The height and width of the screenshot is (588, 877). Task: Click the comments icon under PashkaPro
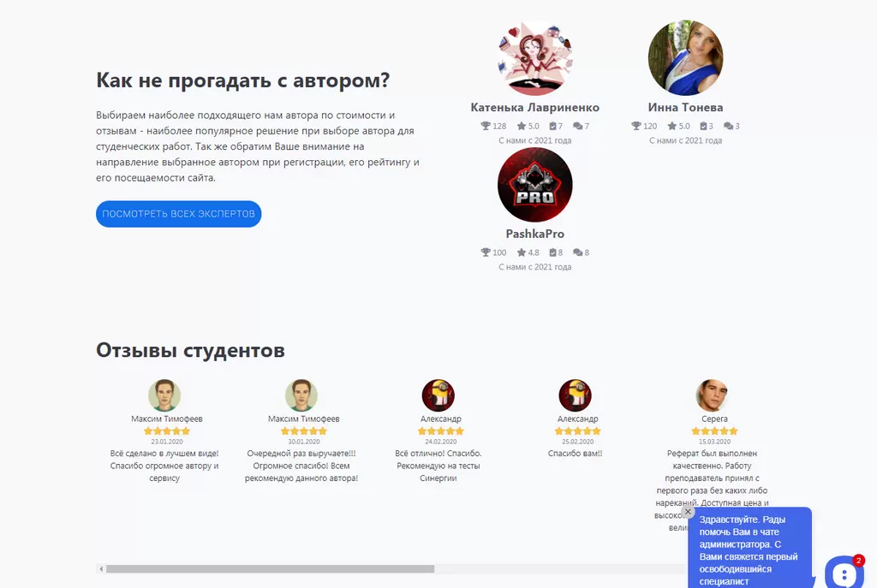(578, 252)
